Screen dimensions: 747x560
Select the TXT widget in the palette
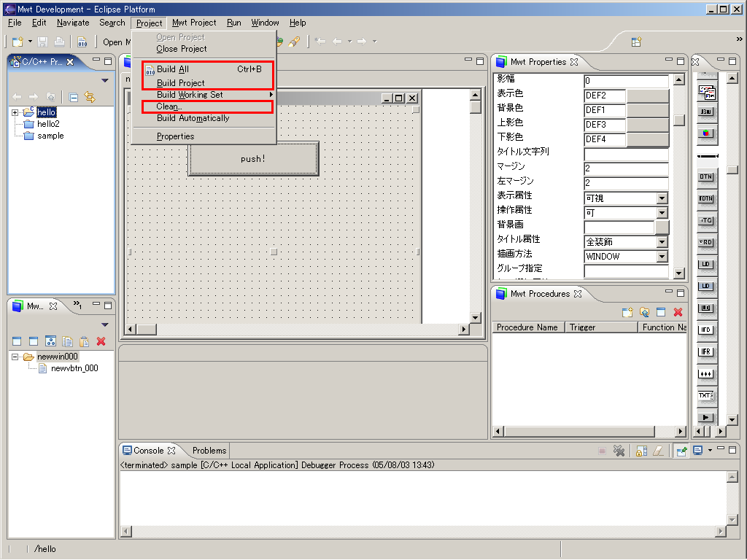pos(705,395)
